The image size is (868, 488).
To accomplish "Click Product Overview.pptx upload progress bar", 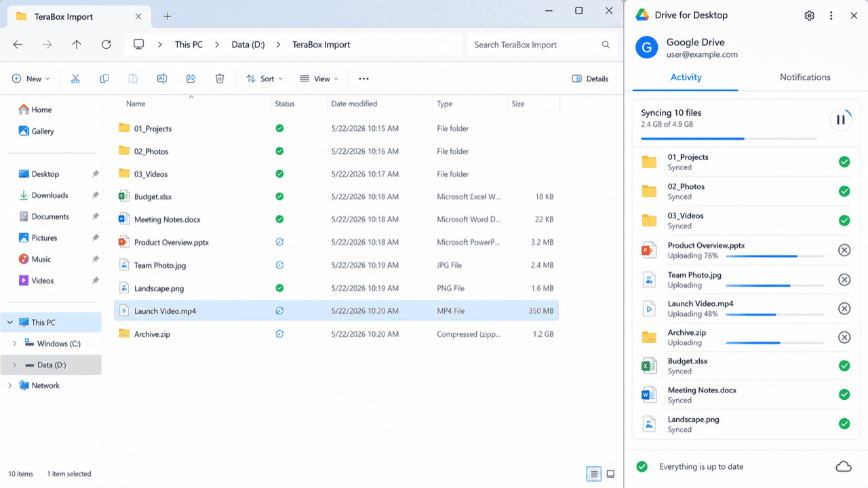I will click(774, 256).
